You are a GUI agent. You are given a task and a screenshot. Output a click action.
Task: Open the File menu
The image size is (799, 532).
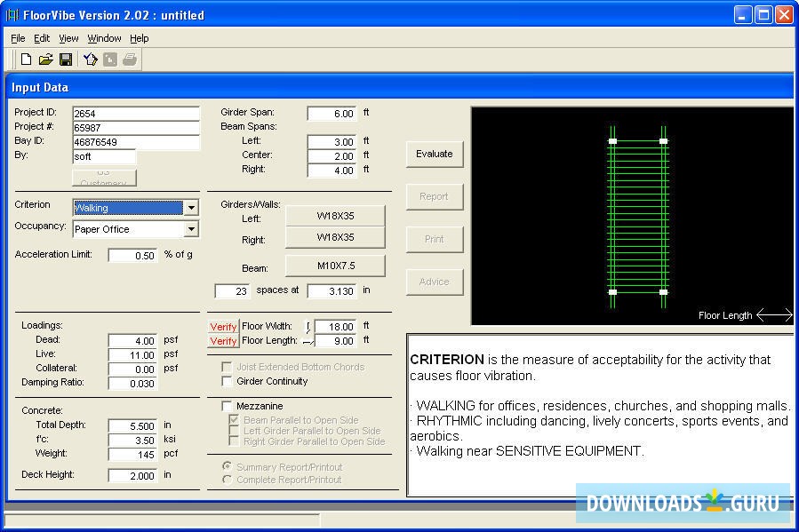[x=18, y=38]
